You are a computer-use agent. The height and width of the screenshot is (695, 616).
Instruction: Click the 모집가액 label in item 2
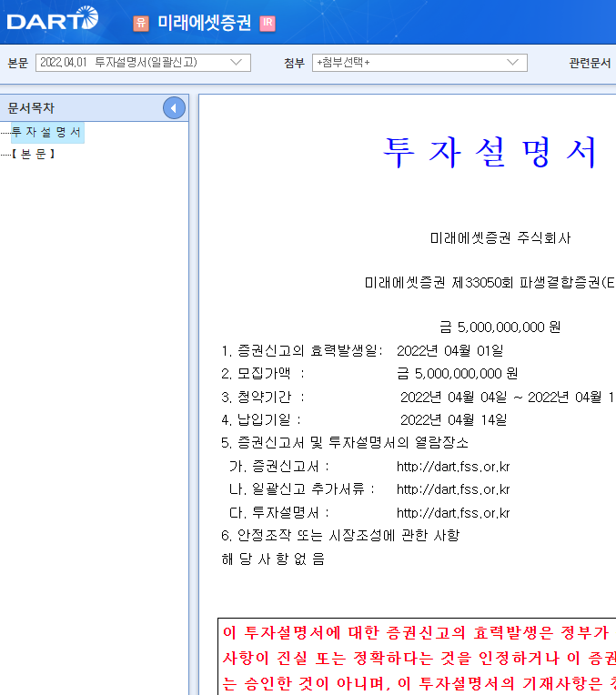[x=264, y=374]
